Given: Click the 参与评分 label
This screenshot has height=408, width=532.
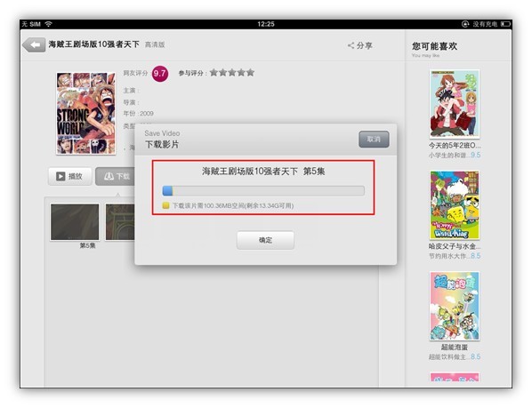Looking at the screenshot, I should [x=193, y=73].
